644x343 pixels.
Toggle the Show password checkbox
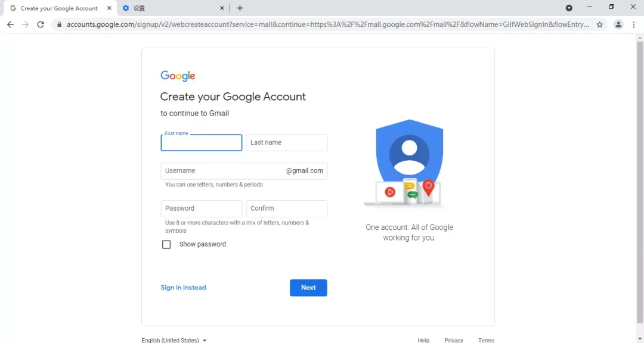pos(166,245)
